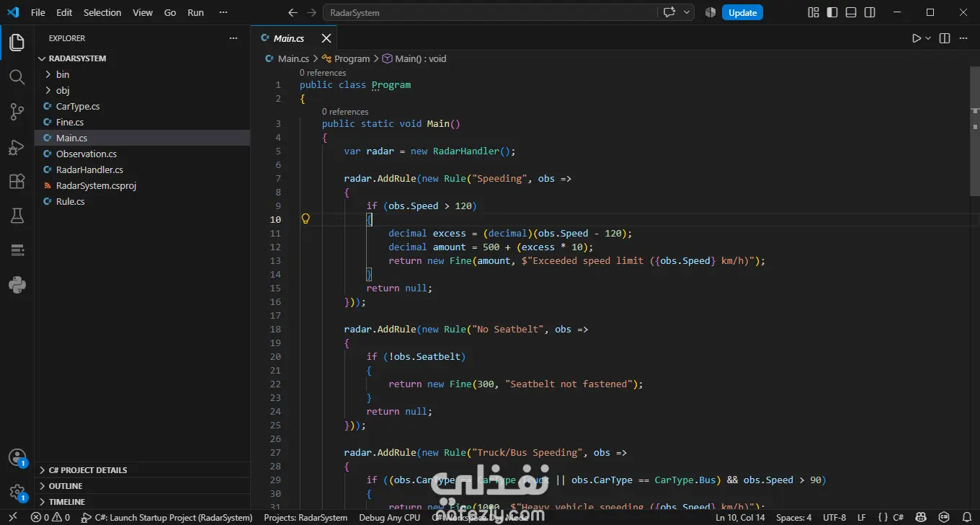Split the editor to the right

945,38
